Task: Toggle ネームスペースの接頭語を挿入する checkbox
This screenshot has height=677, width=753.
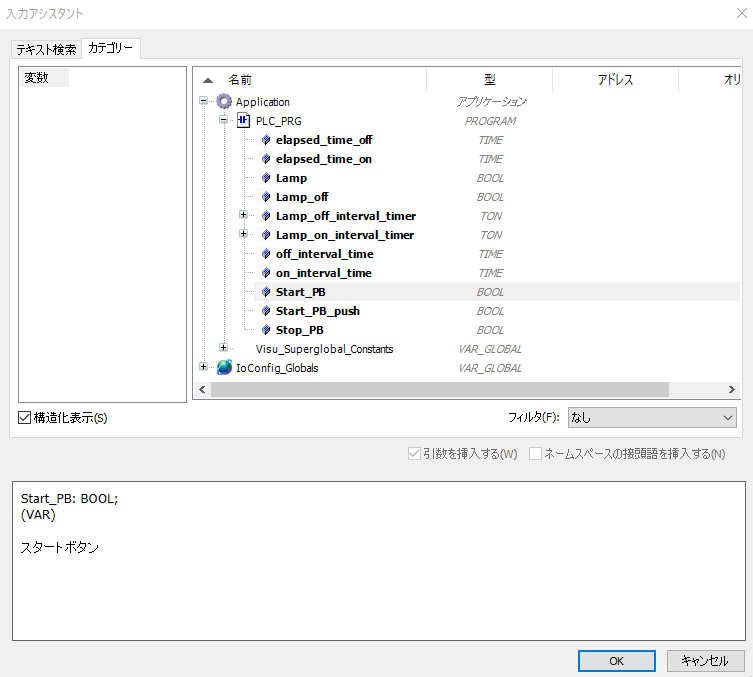Action: click(x=535, y=453)
